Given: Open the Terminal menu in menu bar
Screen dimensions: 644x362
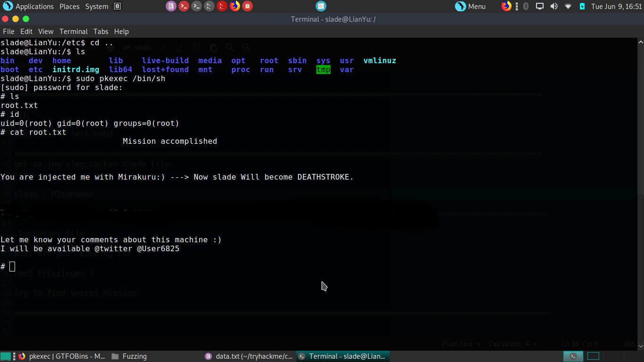Looking at the screenshot, I should point(74,32).
